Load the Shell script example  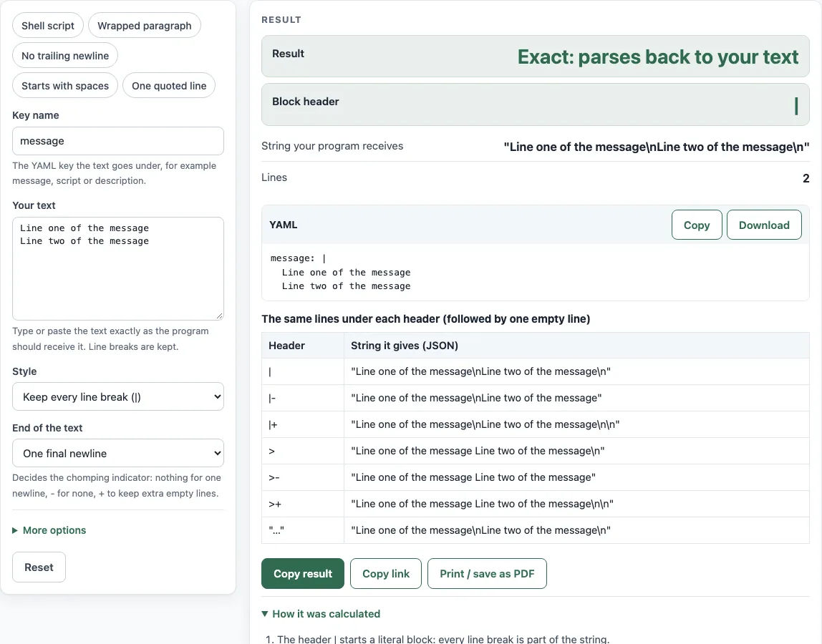[48, 26]
